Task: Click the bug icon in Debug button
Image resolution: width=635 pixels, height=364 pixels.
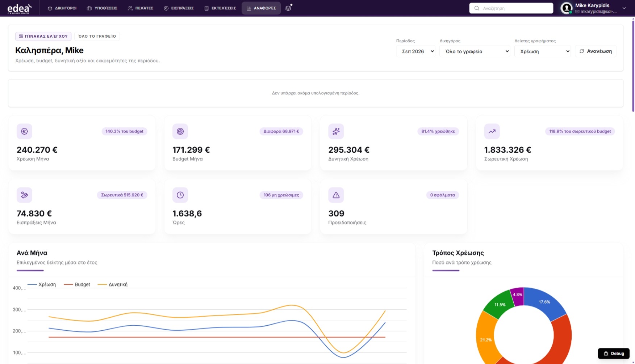Action: 606,354
